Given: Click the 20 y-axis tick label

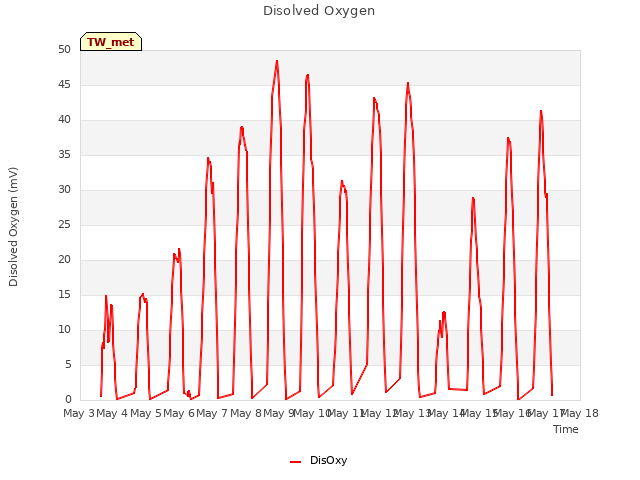Looking at the screenshot, I should [x=64, y=260].
